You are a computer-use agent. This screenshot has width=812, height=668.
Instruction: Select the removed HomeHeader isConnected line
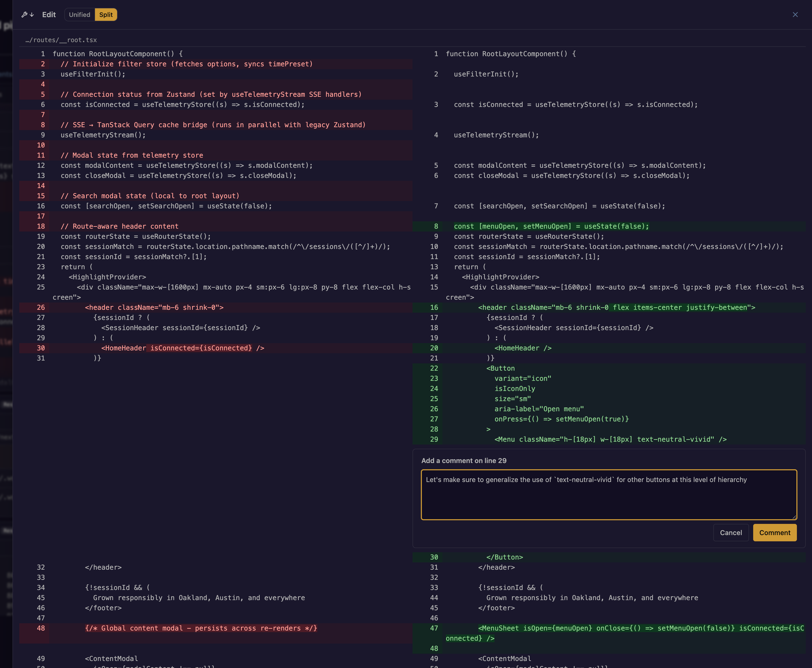[x=181, y=348]
